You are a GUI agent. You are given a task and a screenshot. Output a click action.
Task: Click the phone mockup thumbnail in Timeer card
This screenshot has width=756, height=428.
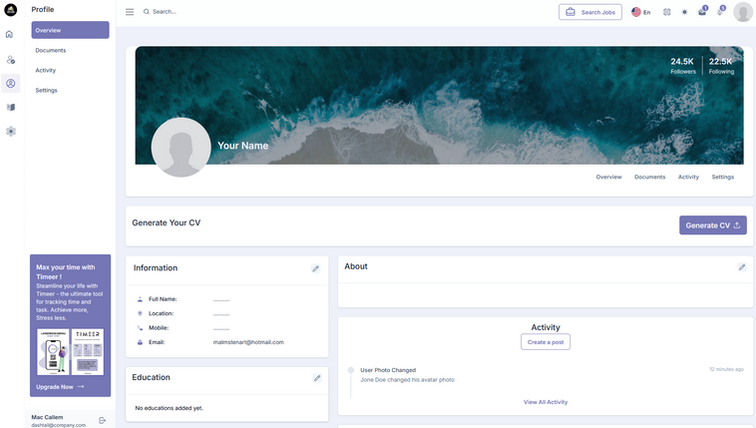tap(53, 352)
